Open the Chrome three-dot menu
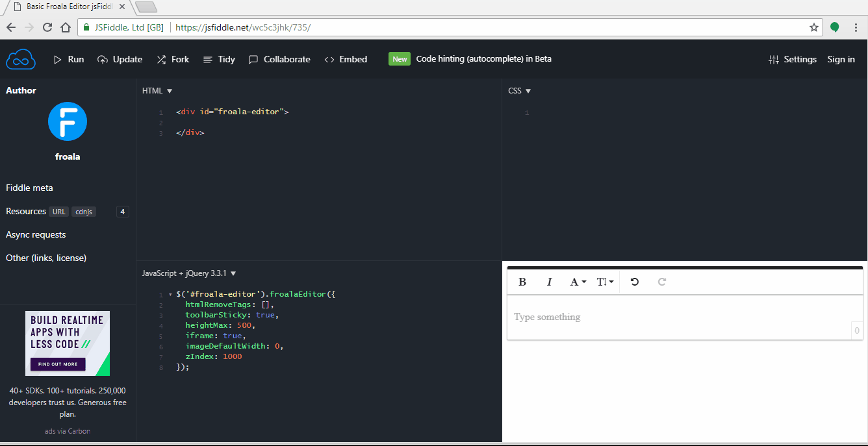The height and width of the screenshot is (446, 868). [855, 27]
